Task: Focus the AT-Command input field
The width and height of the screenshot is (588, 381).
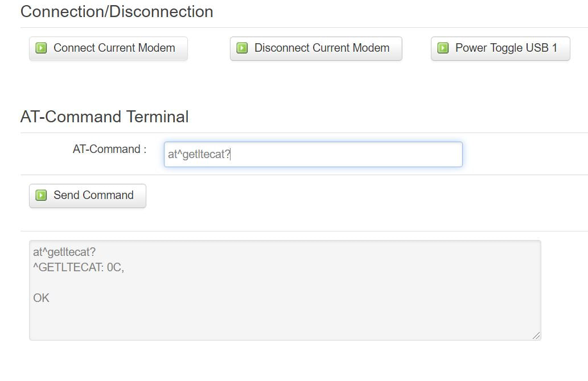Action: 313,154
